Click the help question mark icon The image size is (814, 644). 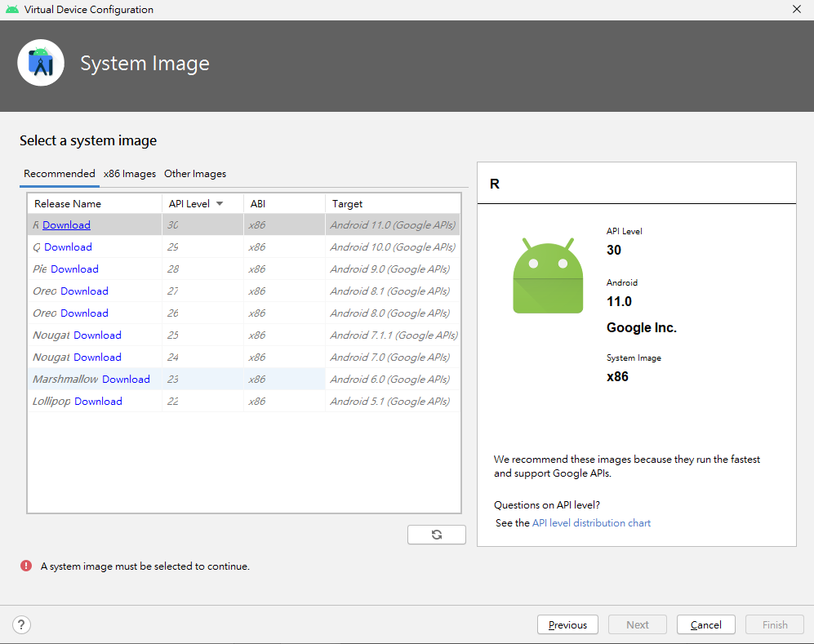tap(22, 625)
